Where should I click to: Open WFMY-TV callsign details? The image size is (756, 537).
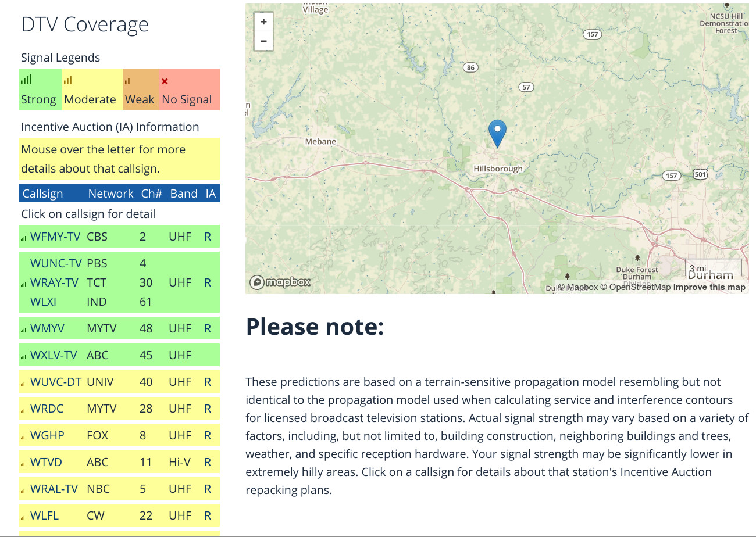tap(55, 237)
